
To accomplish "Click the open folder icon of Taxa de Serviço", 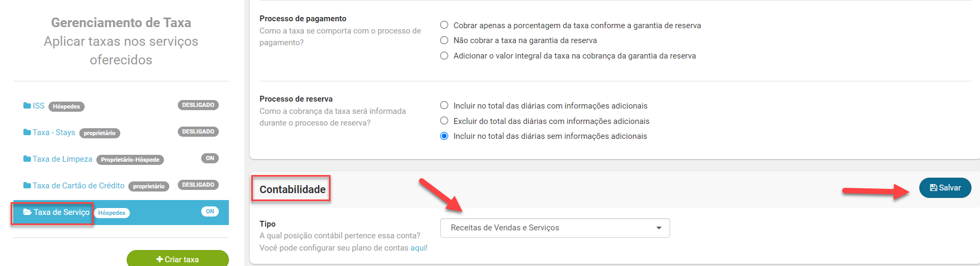I will click(x=28, y=212).
